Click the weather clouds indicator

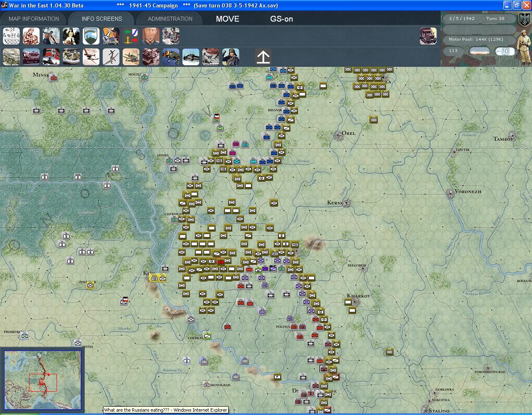(x=479, y=52)
